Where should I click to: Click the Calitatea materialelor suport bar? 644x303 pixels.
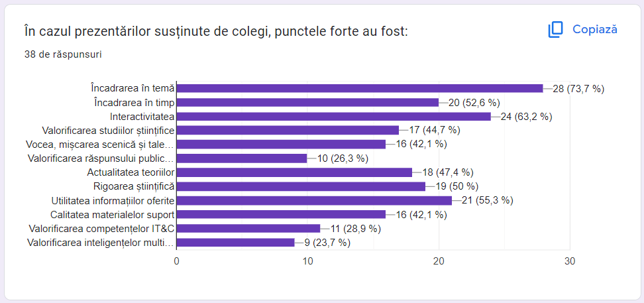281,214
